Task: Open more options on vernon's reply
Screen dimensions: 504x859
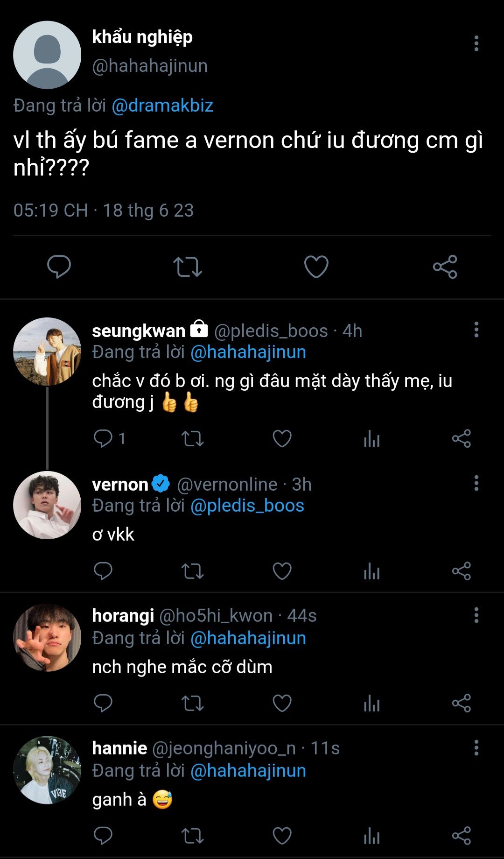Action: click(476, 483)
